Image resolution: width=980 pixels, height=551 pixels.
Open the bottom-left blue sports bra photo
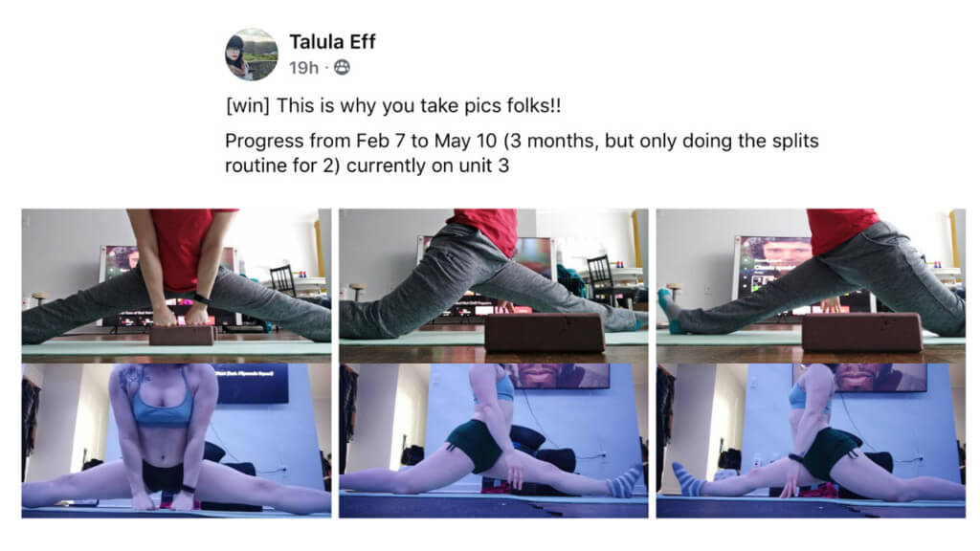[x=176, y=441]
